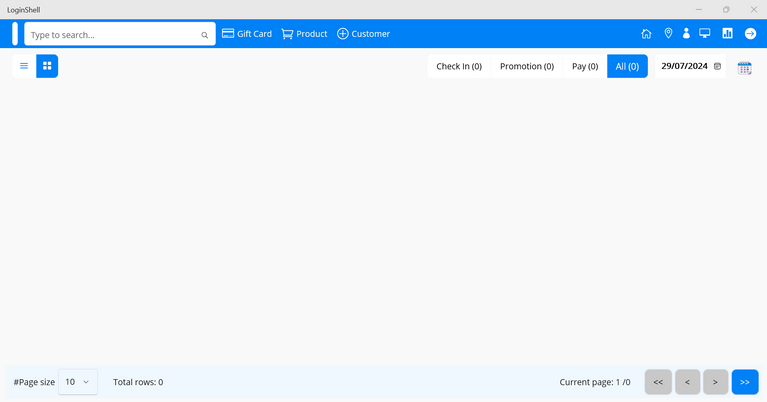Switch to list view

coord(24,66)
